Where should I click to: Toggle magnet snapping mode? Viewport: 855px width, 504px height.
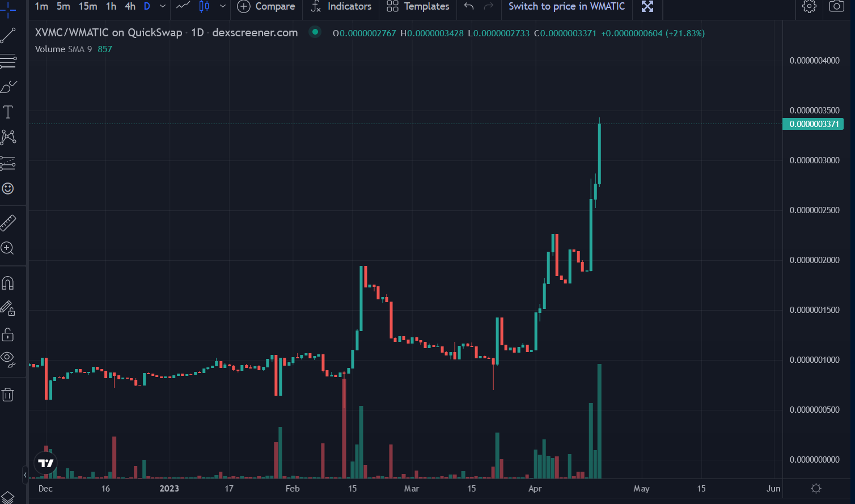(8, 282)
